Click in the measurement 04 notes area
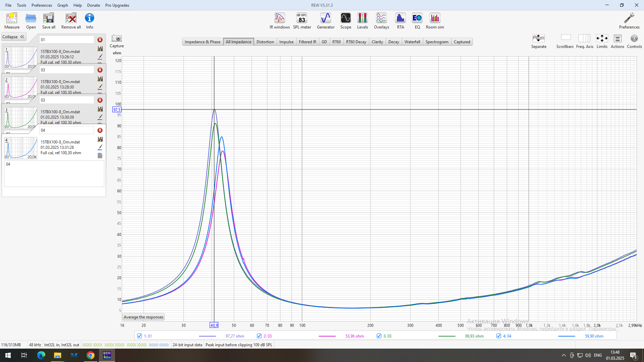This screenshot has width=644, height=362. tap(54, 174)
